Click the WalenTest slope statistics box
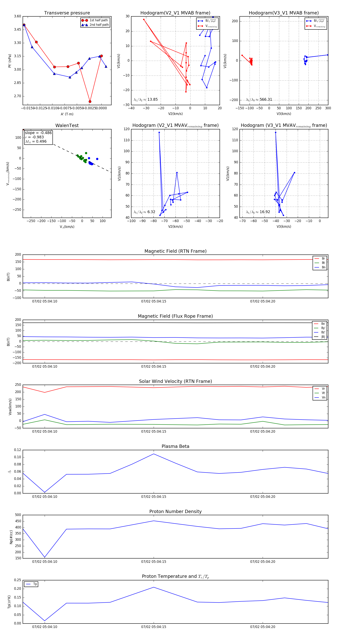 [38, 137]
